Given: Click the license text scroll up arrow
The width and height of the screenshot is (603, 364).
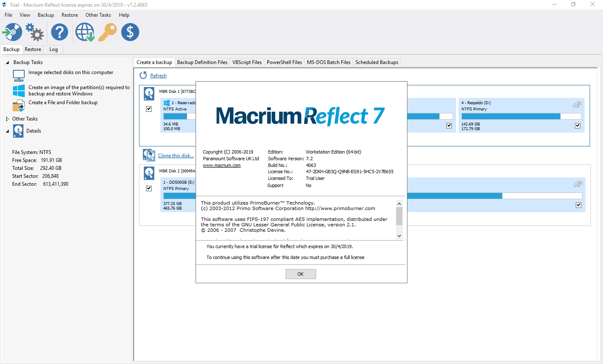Looking at the screenshot, I should point(399,204).
